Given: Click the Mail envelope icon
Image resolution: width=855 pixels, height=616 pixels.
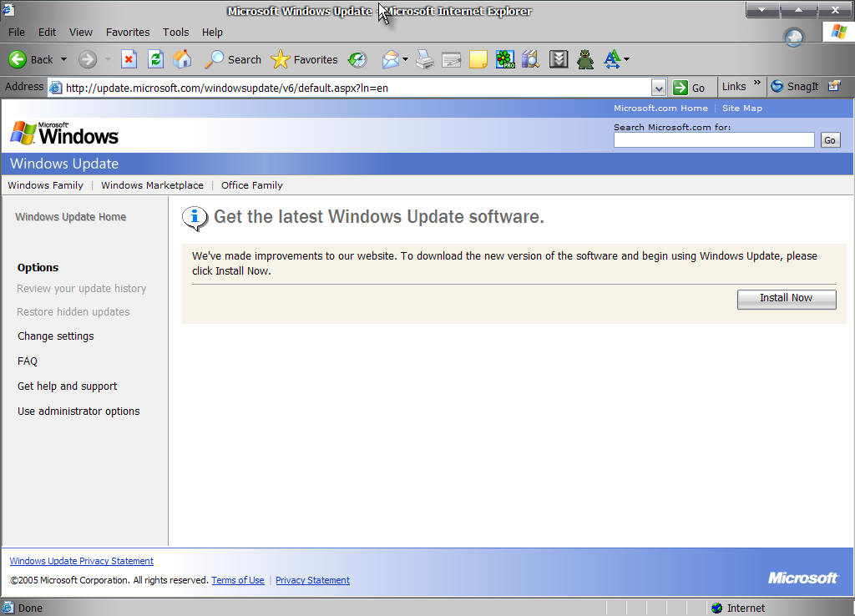Looking at the screenshot, I should pos(391,59).
